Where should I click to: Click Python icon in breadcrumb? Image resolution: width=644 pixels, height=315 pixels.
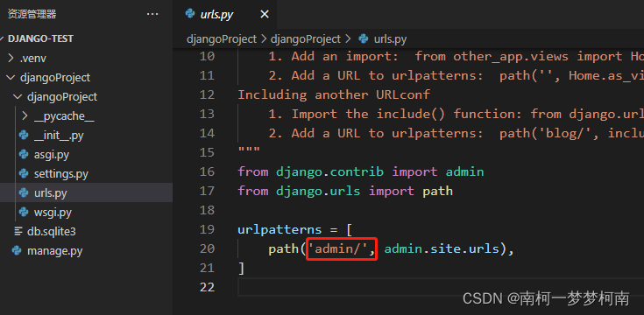pyautogui.click(x=363, y=38)
